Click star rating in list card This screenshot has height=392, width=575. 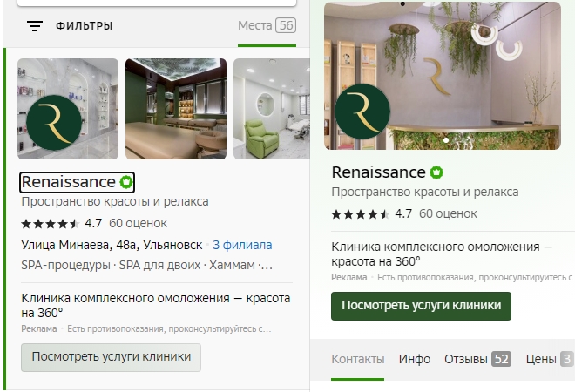tap(51, 223)
